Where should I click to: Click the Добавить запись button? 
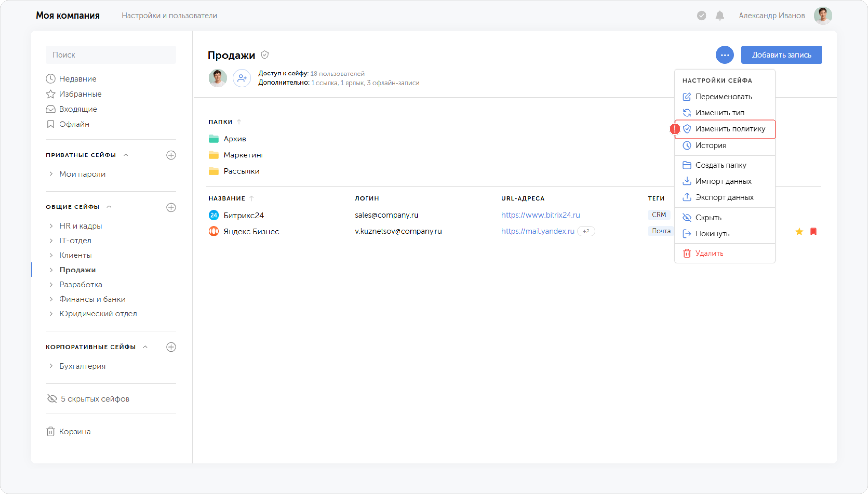pos(781,55)
